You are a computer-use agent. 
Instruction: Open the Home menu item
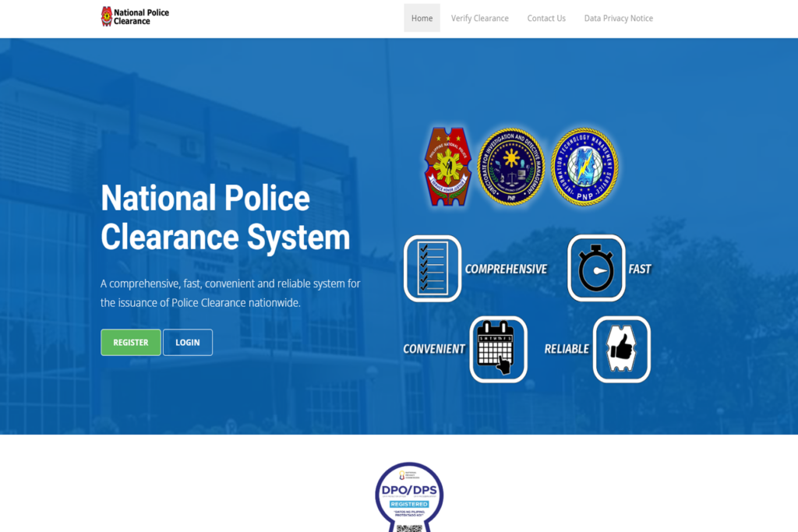click(x=422, y=18)
